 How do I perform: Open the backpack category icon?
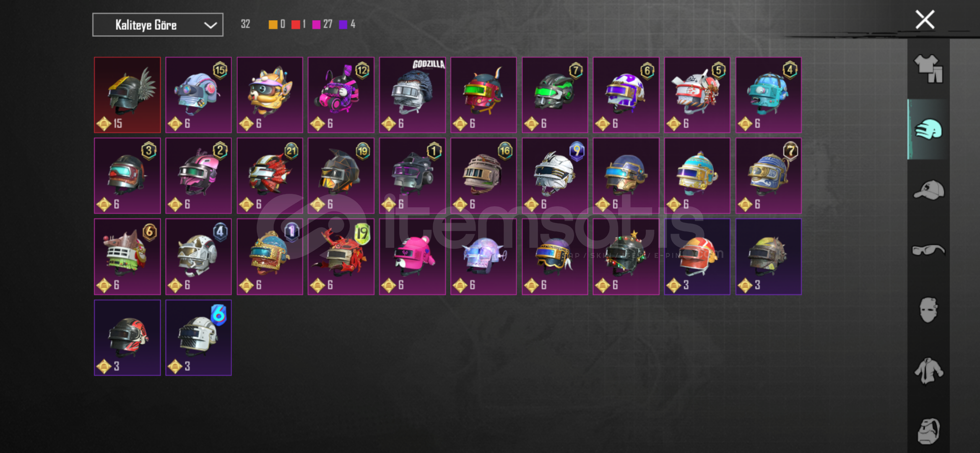928,431
